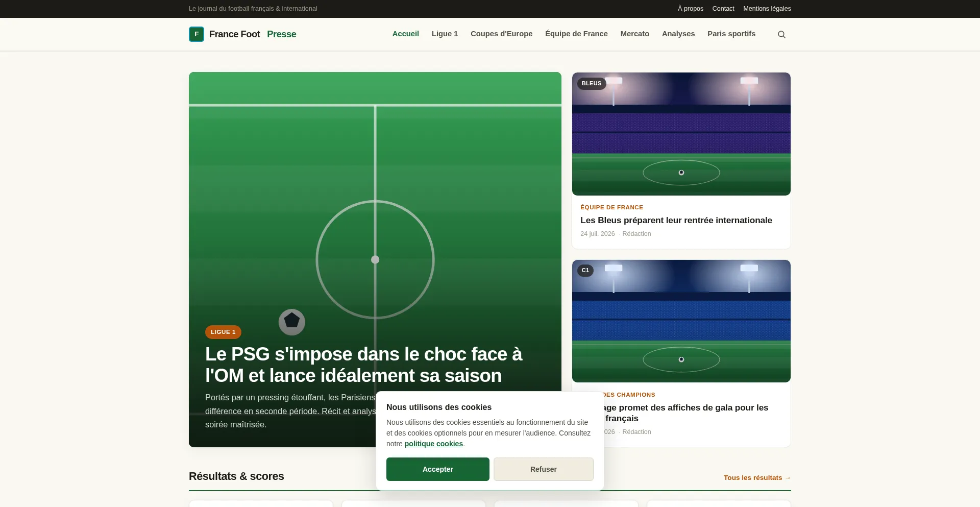Click the ÉQUIPE DE FRANCE category label
The width and height of the screenshot is (980, 507).
(x=611, y=207)
